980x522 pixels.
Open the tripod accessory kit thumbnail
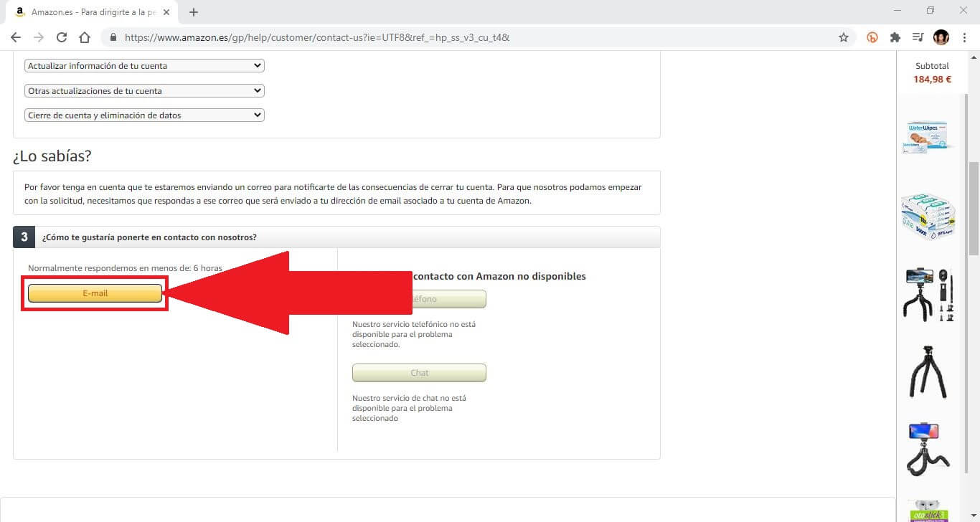(927, 294)
